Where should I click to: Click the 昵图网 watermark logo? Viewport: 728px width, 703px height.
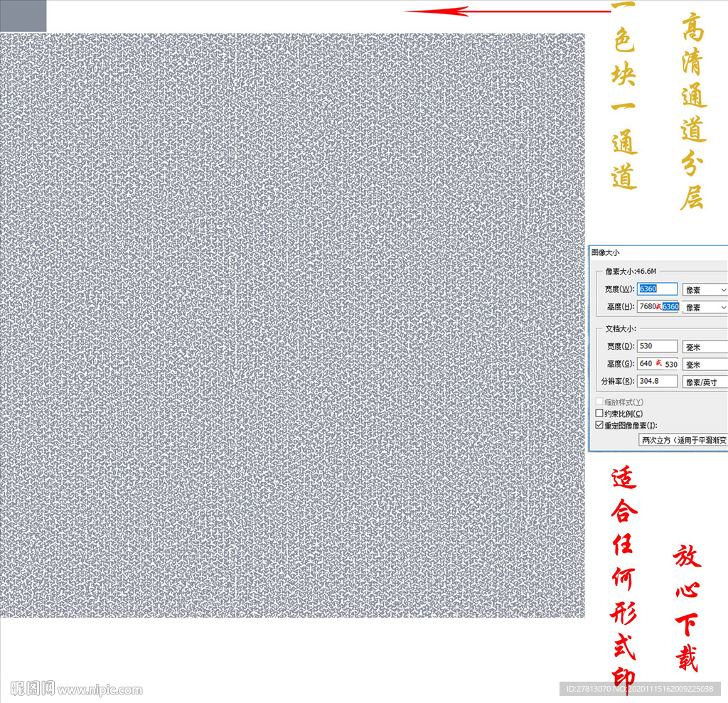point(33,687)
